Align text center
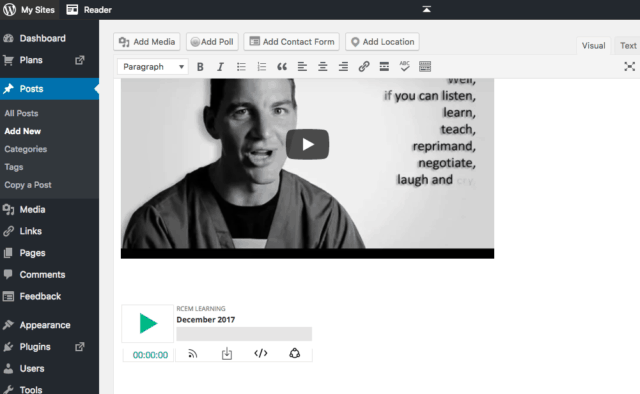Image resolution: width=640 pixels, height=394 pixels. 323,67
